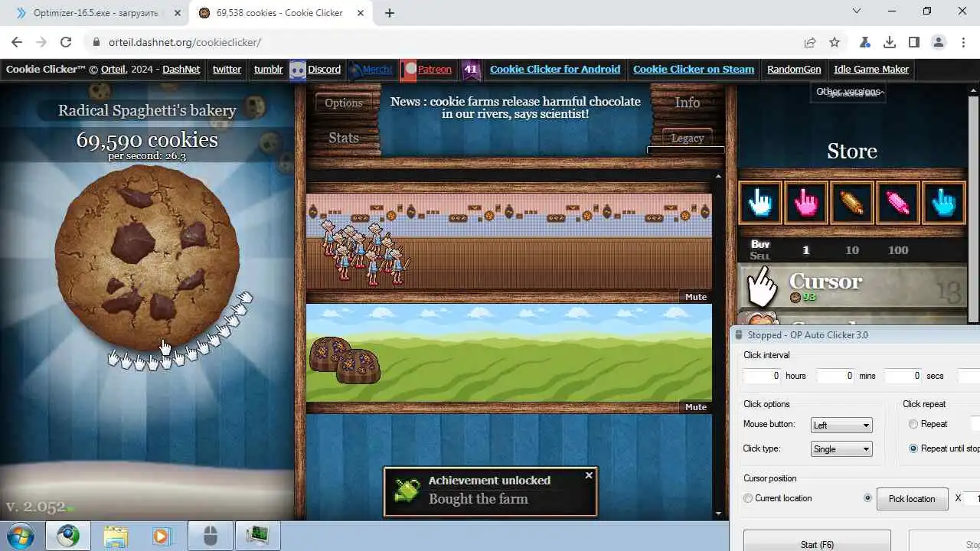Open Chrome three-dot menu
This screenshot has width=980, height=551.
point(963,42)
